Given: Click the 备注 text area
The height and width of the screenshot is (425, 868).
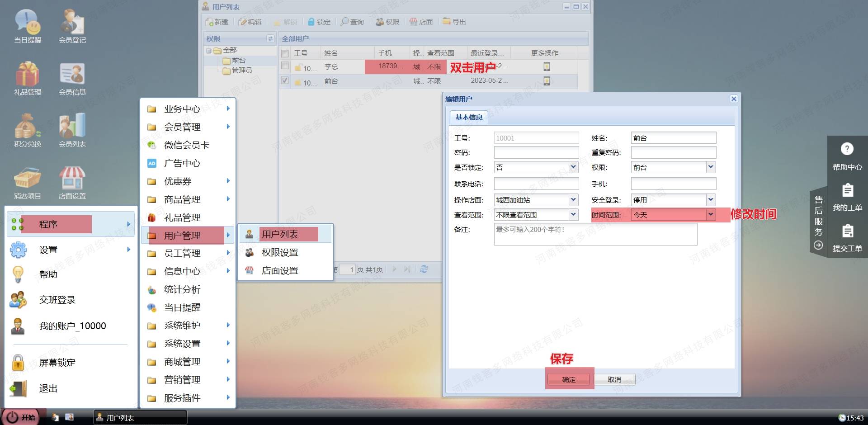Looking at the screenshot, I should [595, 234].
